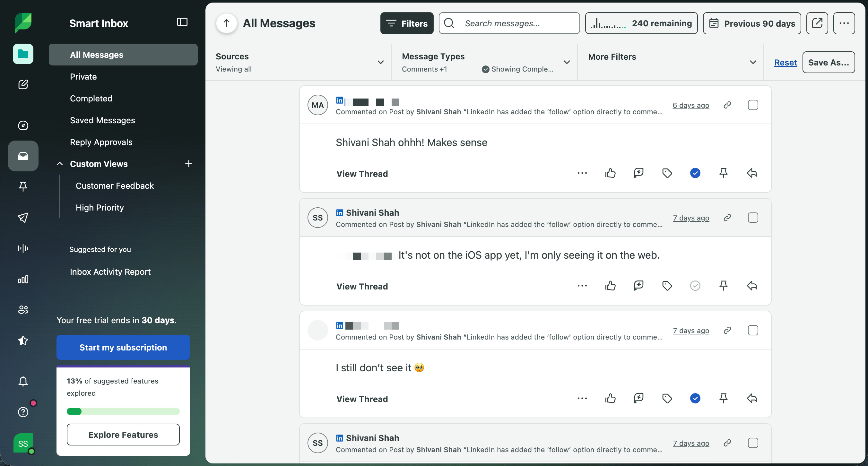Screen dimensions: 868x466
Task: Focus the Search messages field
Action: tap(509, 23)
